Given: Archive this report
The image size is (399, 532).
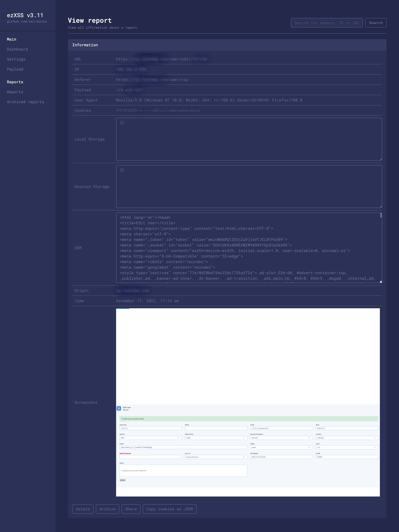Looking at the screenshot, I should (x=108, y=509).
